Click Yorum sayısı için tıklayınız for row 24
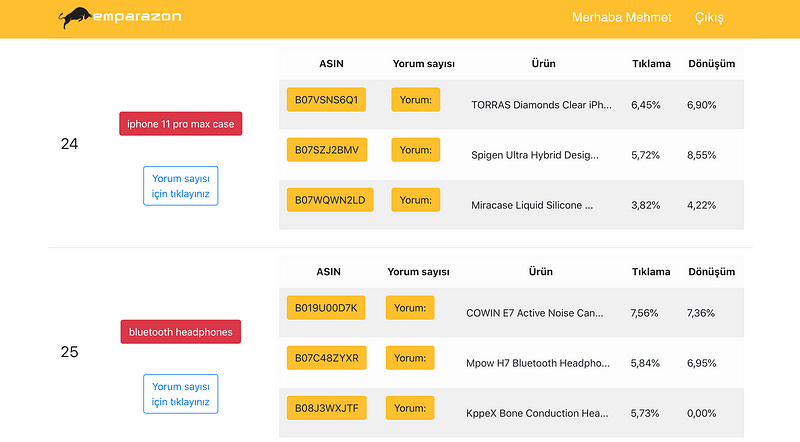This screenshot has width=800, height=442. click(181, 186)
